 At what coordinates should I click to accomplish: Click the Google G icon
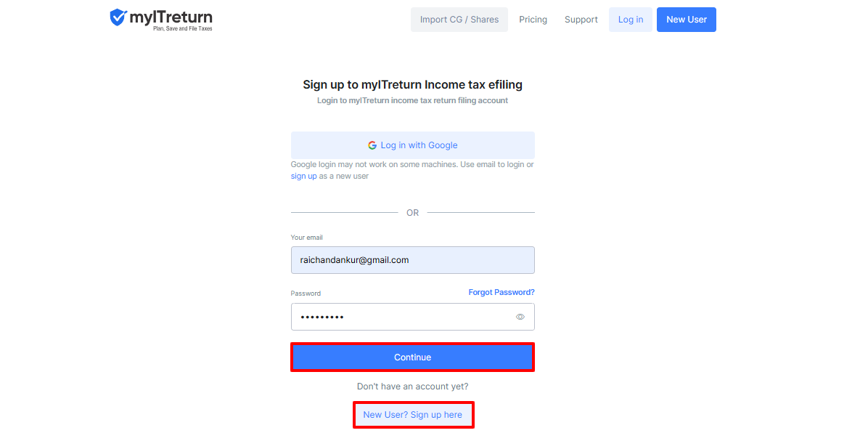(x=372, y=145)
